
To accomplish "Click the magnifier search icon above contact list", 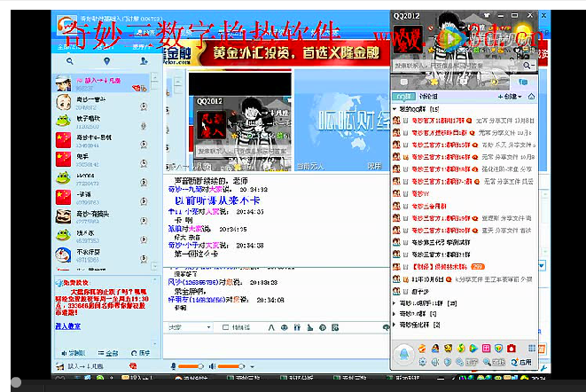I will pyautogui.click(x=71, y=63).
